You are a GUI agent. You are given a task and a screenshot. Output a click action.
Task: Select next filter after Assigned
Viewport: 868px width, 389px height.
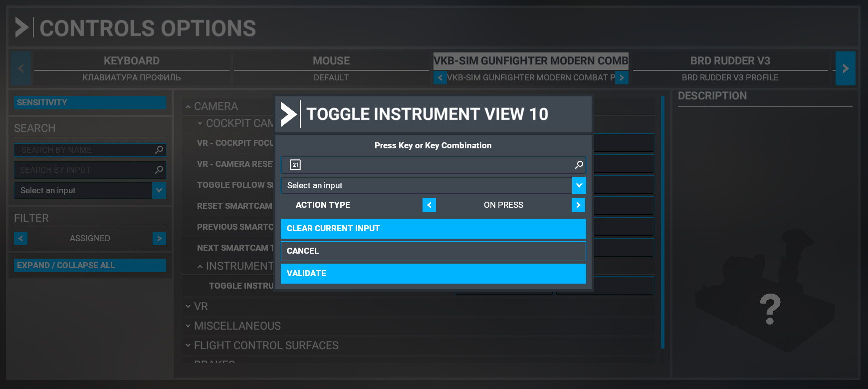pyautogui.click(x=159, y=238)
